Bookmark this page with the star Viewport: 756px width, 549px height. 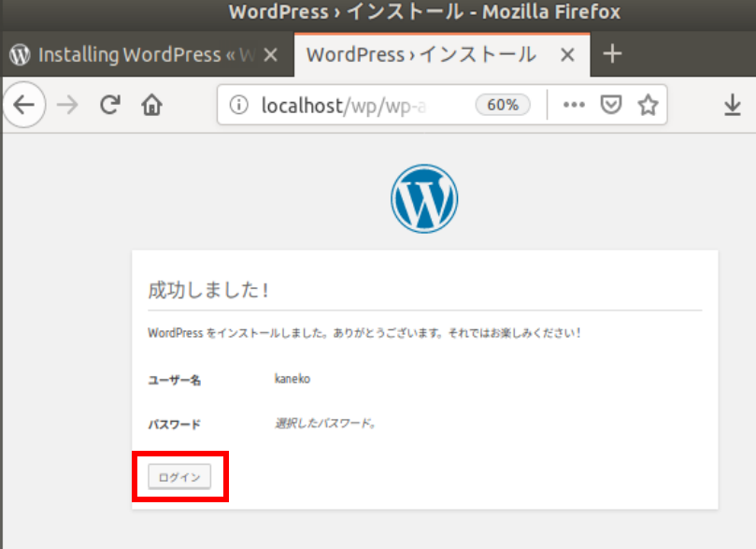click(x=648, y=105)
